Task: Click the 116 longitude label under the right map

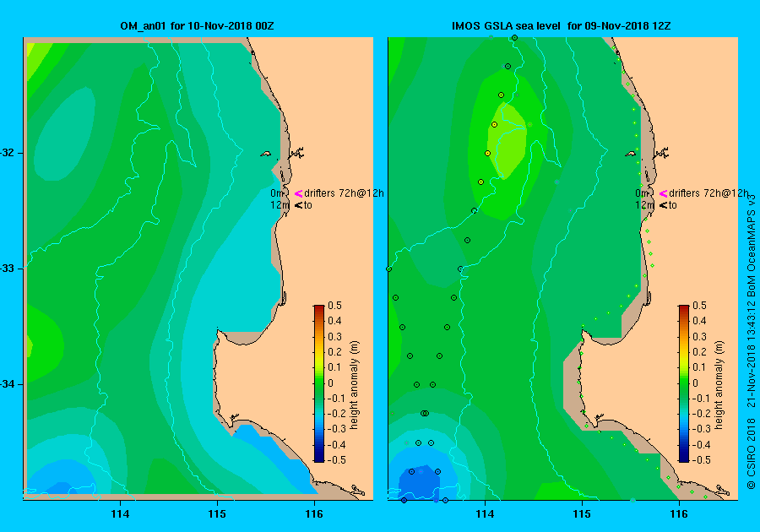Action: point(679,514)
